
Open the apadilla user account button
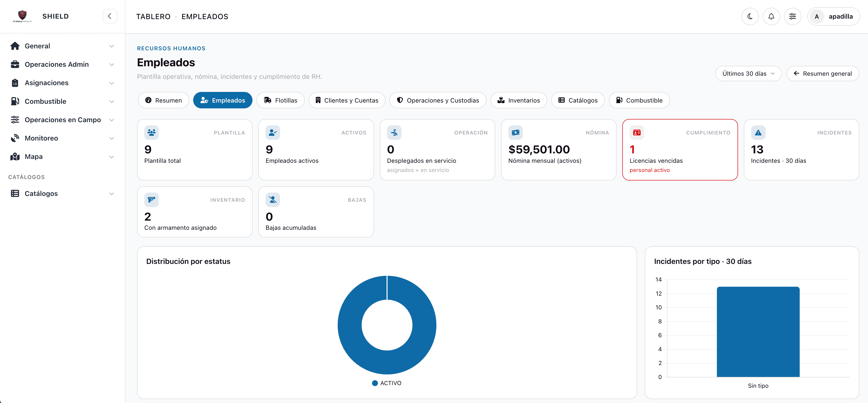pos(833,16)
